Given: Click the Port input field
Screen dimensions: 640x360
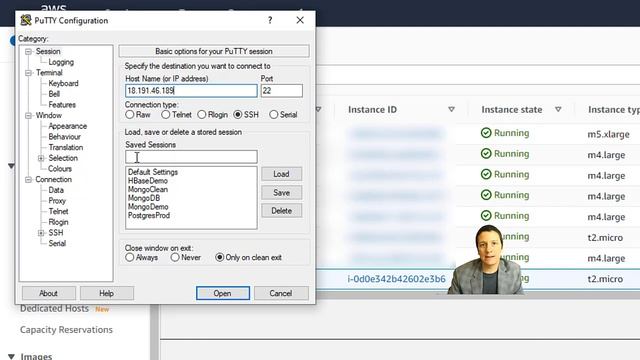Looking at the screenshot, I should 282,91.
